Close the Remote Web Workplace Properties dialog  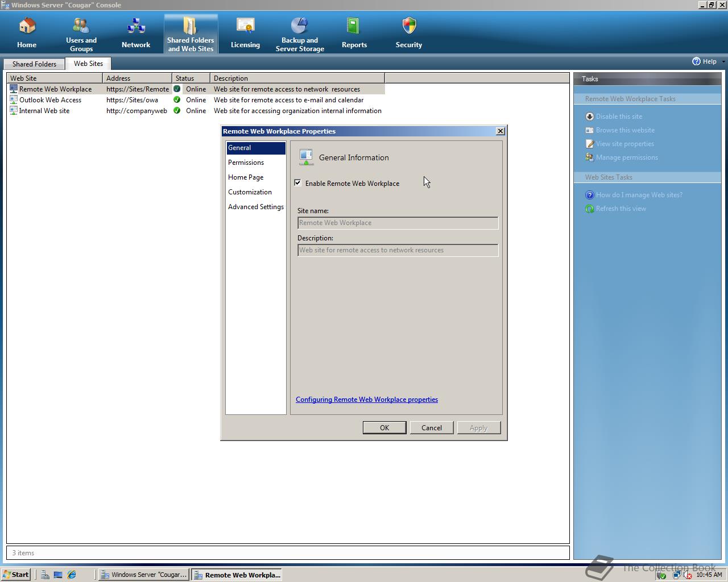(x=500, y=131)
